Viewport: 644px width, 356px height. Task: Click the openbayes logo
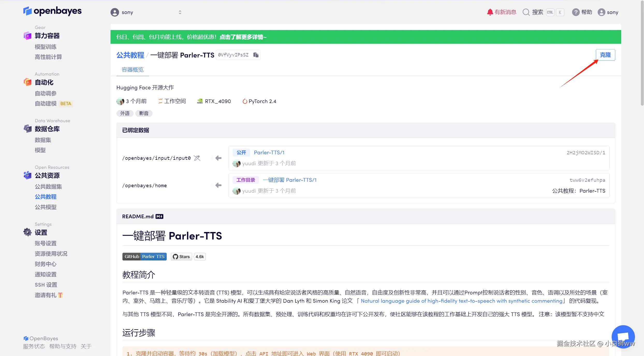53,11
